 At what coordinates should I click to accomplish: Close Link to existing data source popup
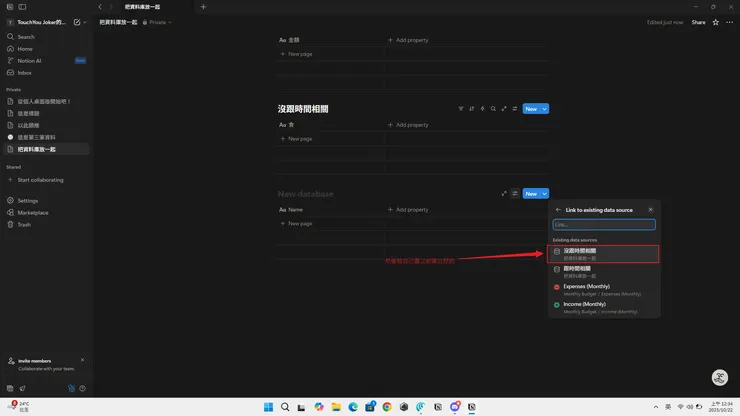(x=650, y=210)
